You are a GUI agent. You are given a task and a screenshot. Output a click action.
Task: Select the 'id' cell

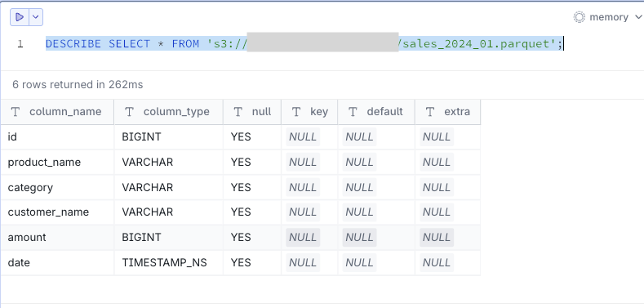coord(57,137)
